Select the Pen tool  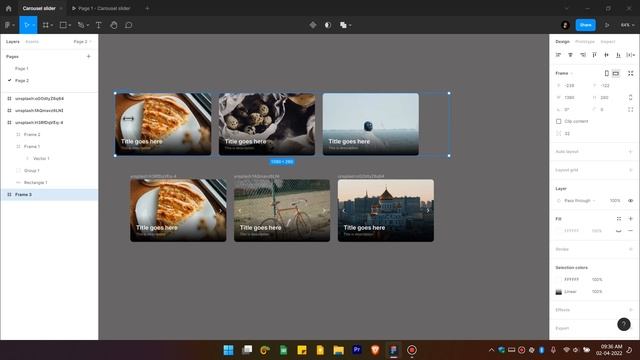[x=81, y=25]
